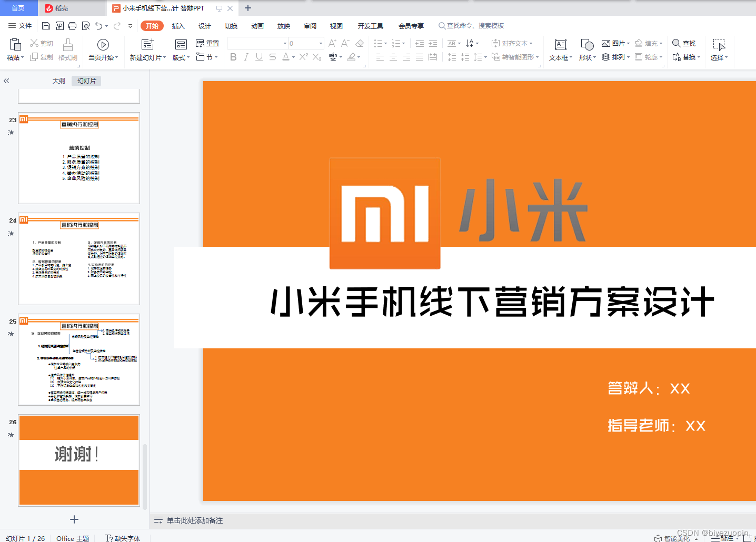Select slide 23 thumbnail

(79, 158)
